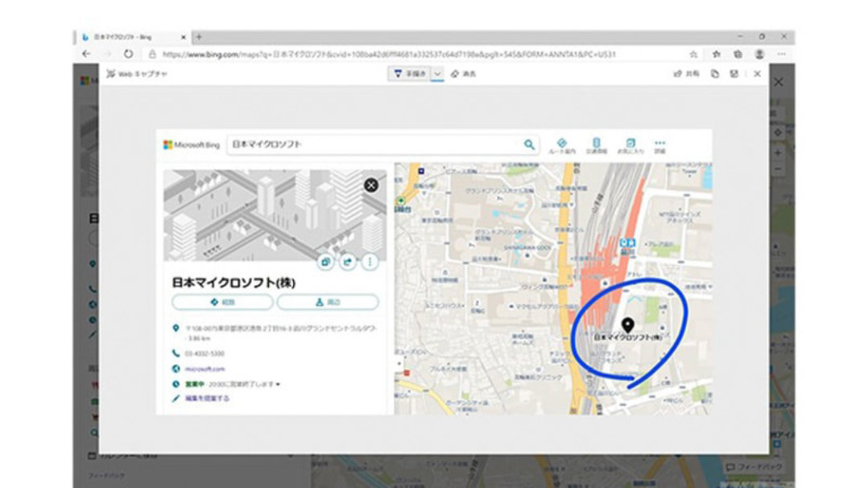Image resolution: width=868 pixels, height=488 pixels.
Task: Click the copy icon under place image
Action: tap(325, 262)
